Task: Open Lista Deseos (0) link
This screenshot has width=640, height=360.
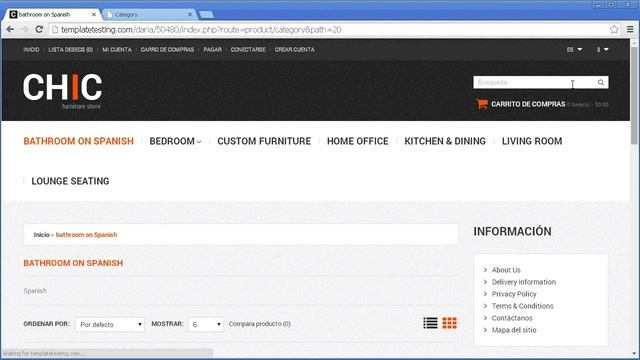Action: [x=71, y=49]
